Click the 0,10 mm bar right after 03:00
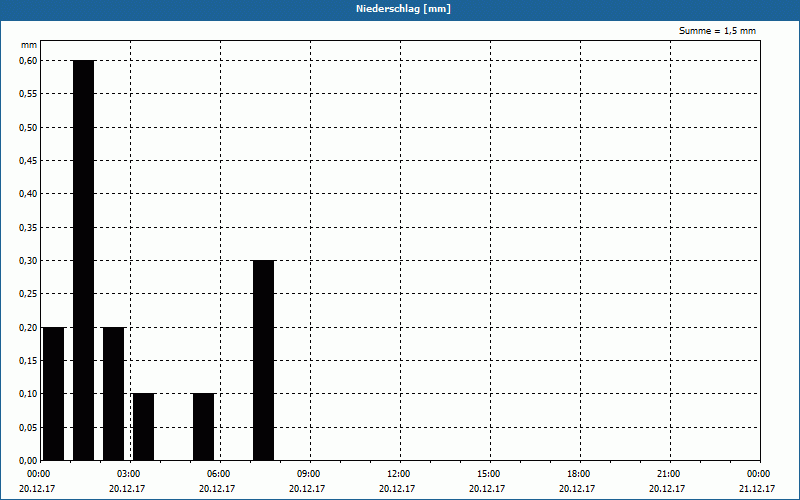The image size is (800, 500). tap(144, 427)
